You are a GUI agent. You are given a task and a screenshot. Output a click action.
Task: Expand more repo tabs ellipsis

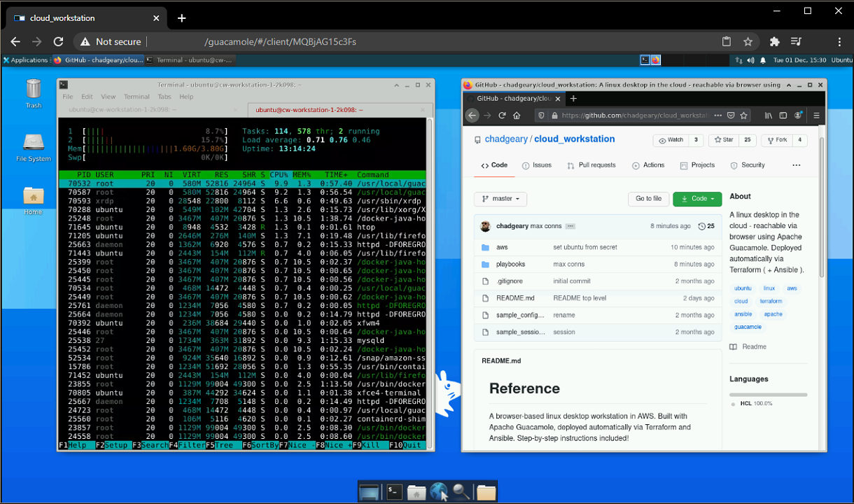[796, 165]
